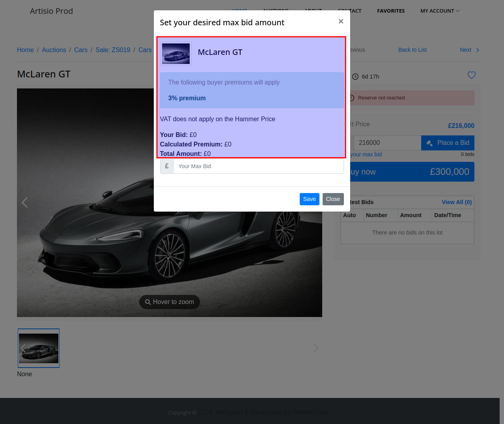
Task: Click the clock icon beside 6d 17h
Action: 355,77
